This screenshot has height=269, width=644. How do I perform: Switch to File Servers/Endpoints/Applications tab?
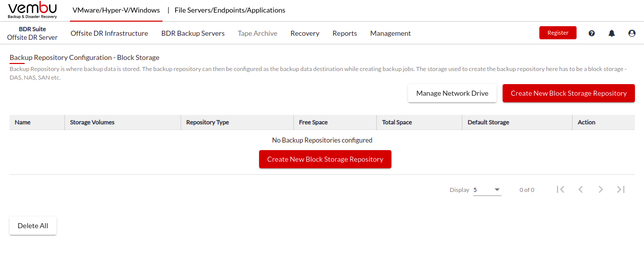click(230, 10)
